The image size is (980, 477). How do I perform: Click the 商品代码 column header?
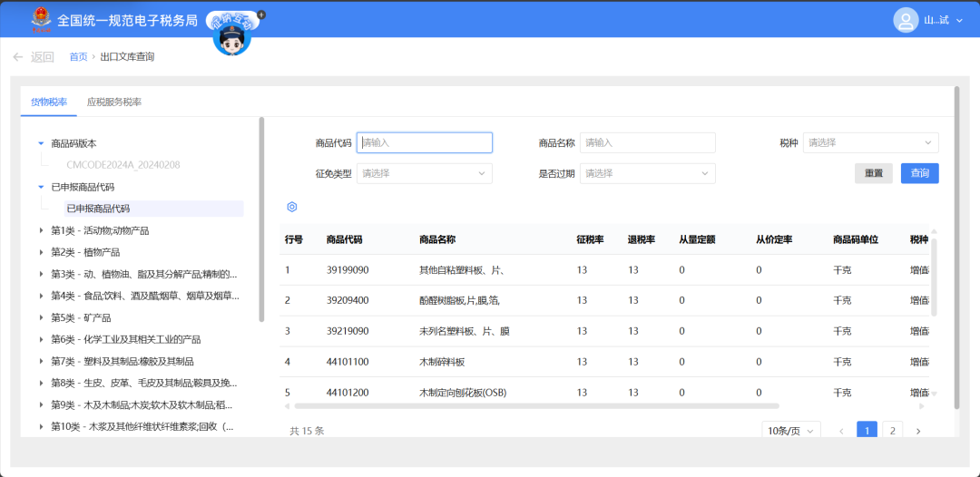(344, 239)
